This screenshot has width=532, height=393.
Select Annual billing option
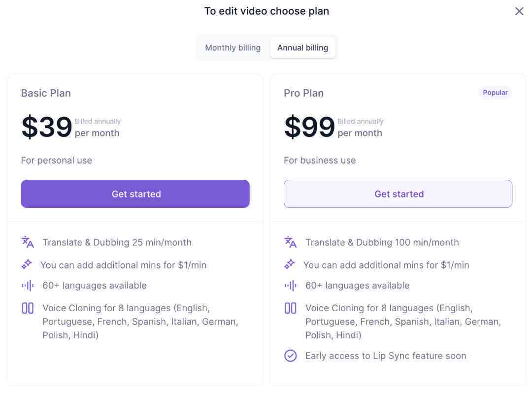302,48
